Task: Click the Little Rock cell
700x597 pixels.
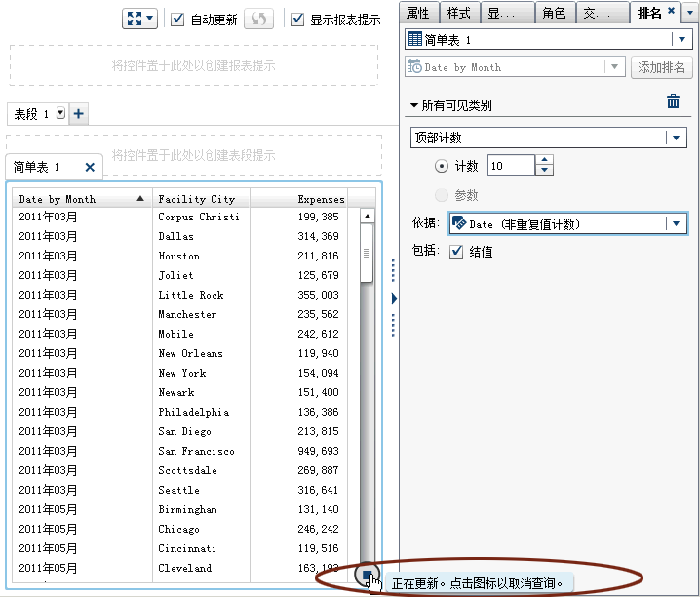Action: [x=191, y=295]
